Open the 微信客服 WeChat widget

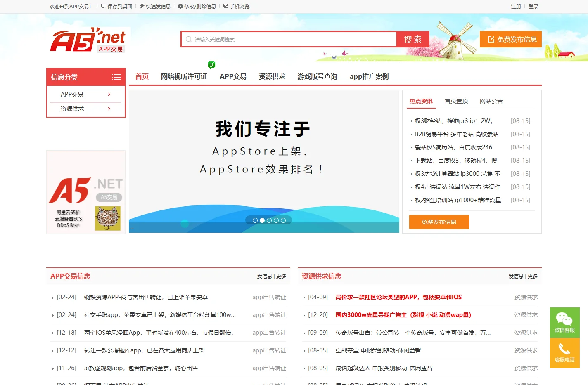point(565,322)
